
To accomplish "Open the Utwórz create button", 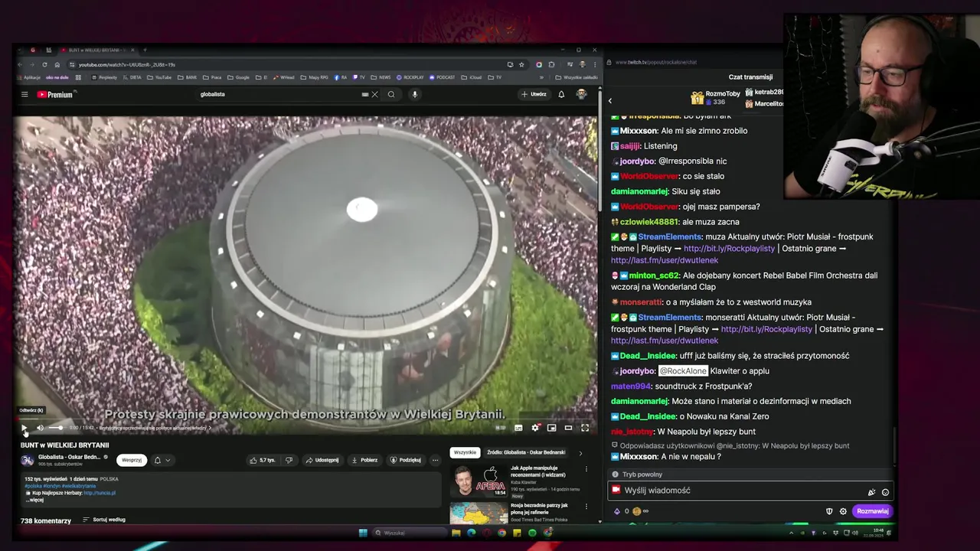I will pyautogui.click(x=534, y=94).
